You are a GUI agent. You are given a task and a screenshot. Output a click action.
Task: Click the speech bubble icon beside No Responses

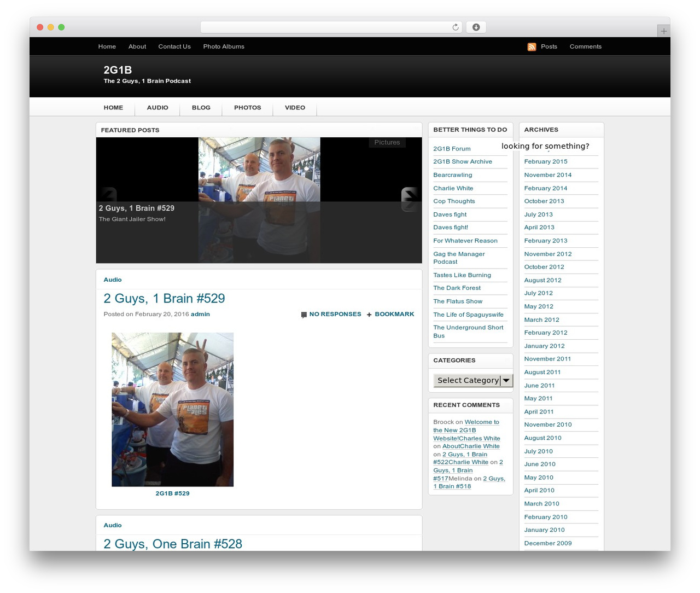pos(304,315)
